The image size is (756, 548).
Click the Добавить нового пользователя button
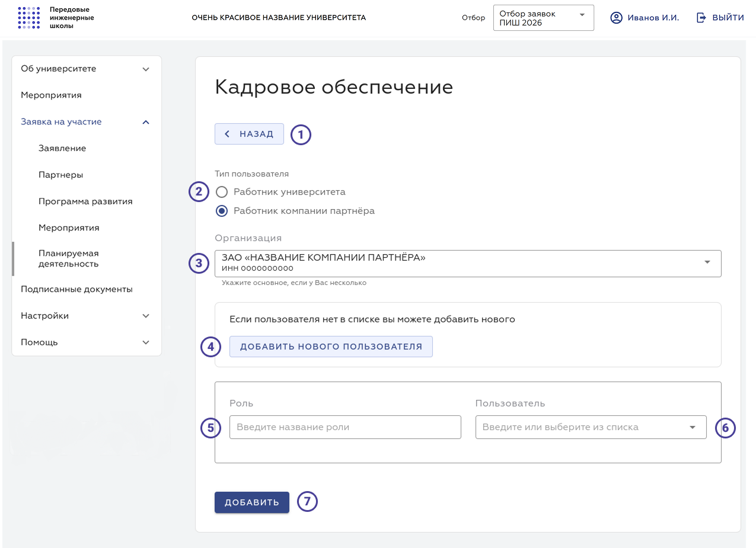coord(331,347)
